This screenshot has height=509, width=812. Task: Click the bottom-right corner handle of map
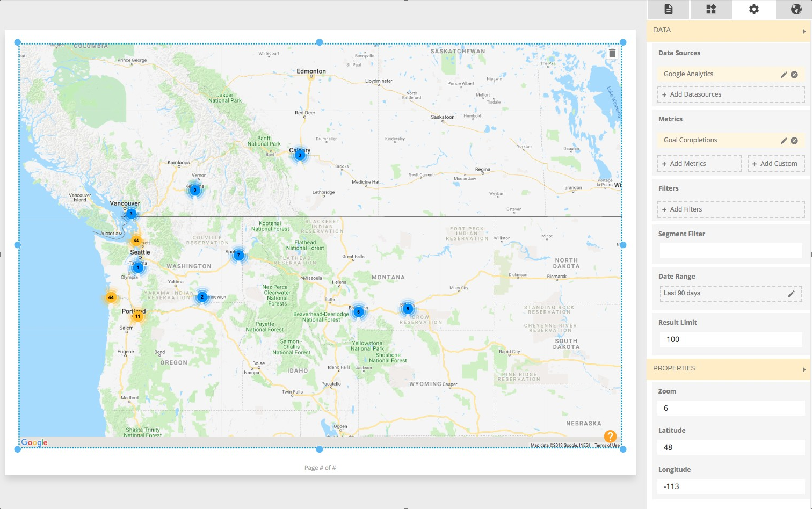[623, 449]
